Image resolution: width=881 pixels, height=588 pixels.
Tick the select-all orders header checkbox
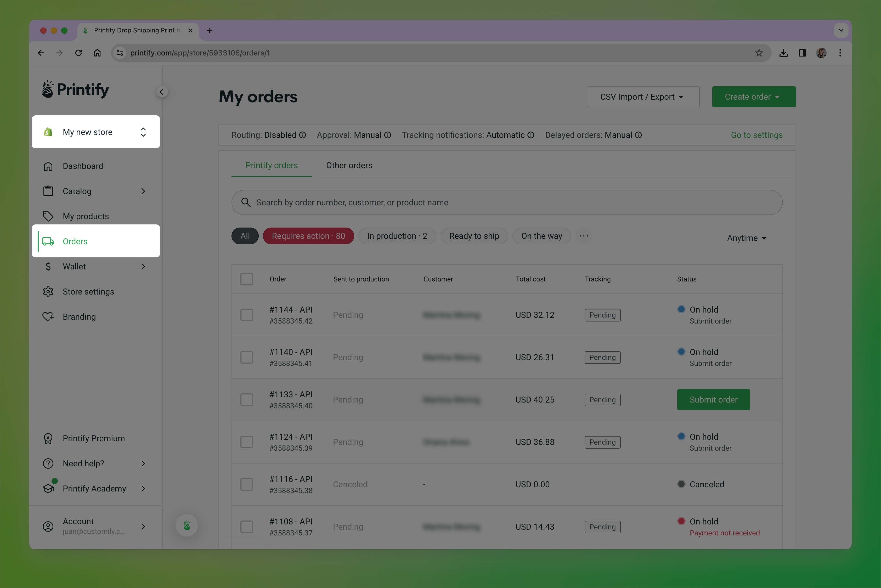tap(246, 279)
